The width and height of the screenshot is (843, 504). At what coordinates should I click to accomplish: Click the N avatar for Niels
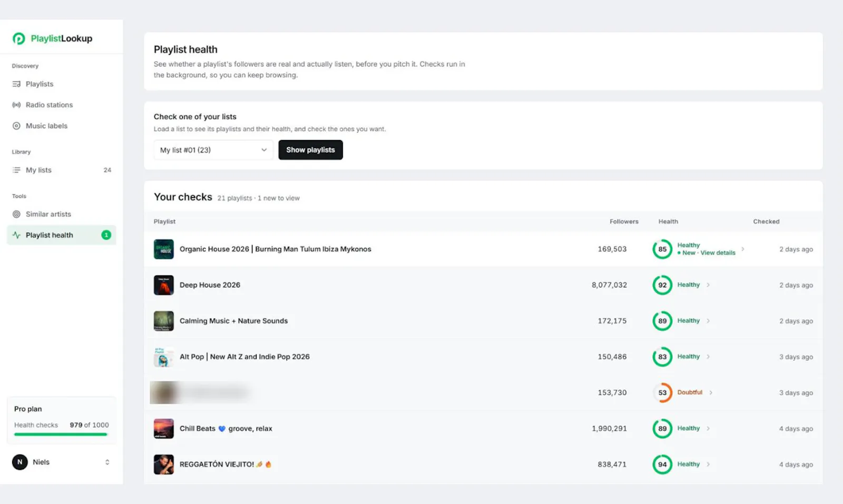[x=20, y=462]
